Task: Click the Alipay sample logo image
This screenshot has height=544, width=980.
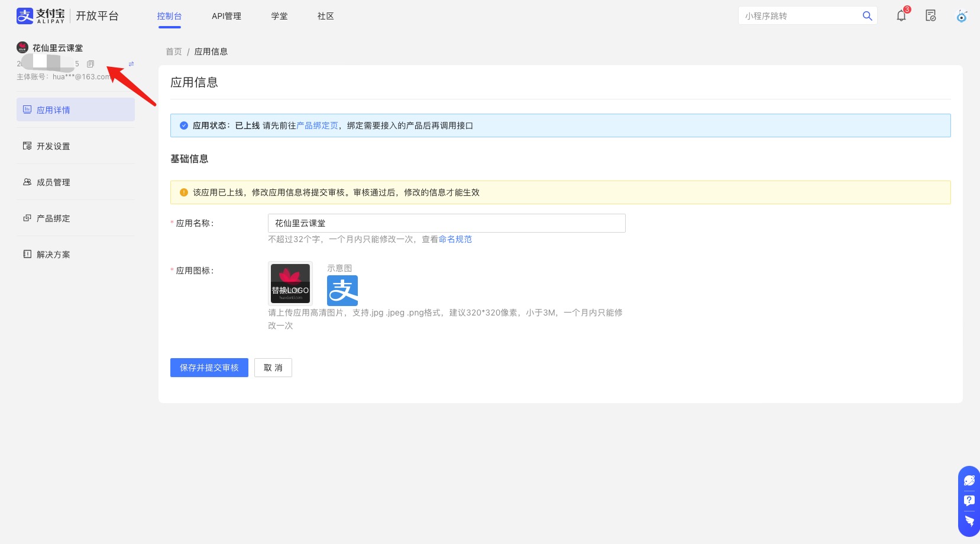Action: point(342,290)
